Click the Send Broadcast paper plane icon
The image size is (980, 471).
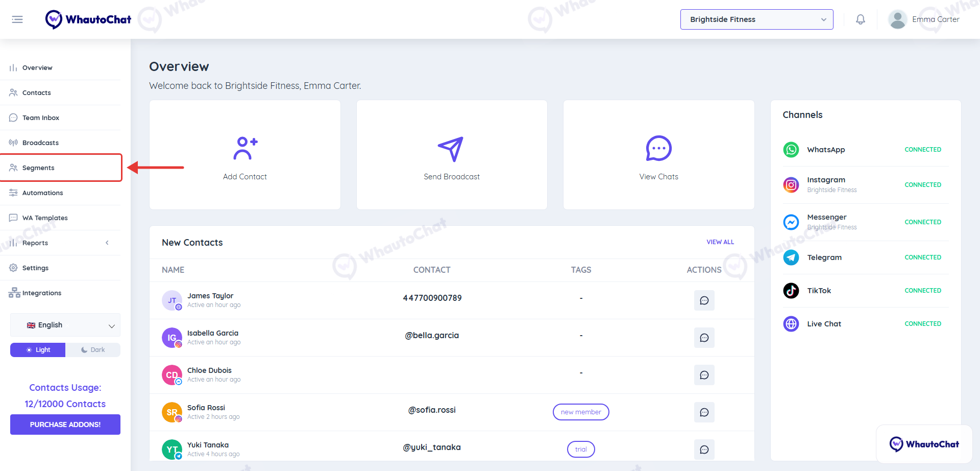coord(451,149)
